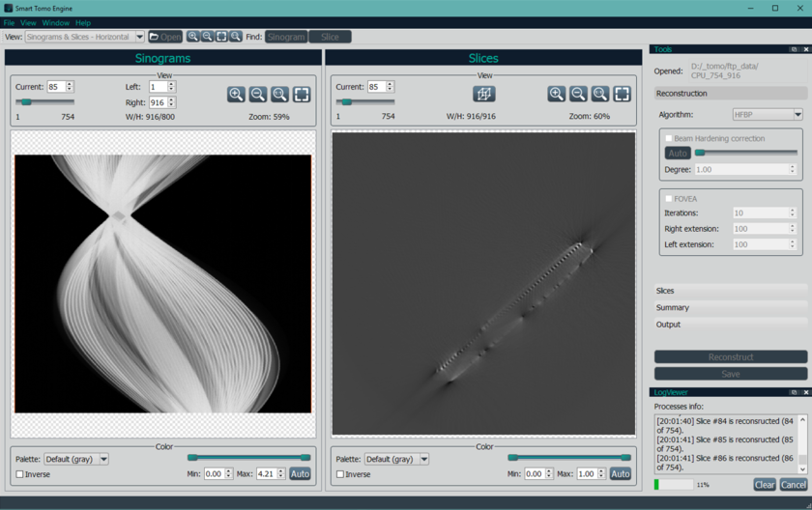Enable Inverse for Slices color
The width and height of the screenshot is (812, 510).
coord(340,474)
